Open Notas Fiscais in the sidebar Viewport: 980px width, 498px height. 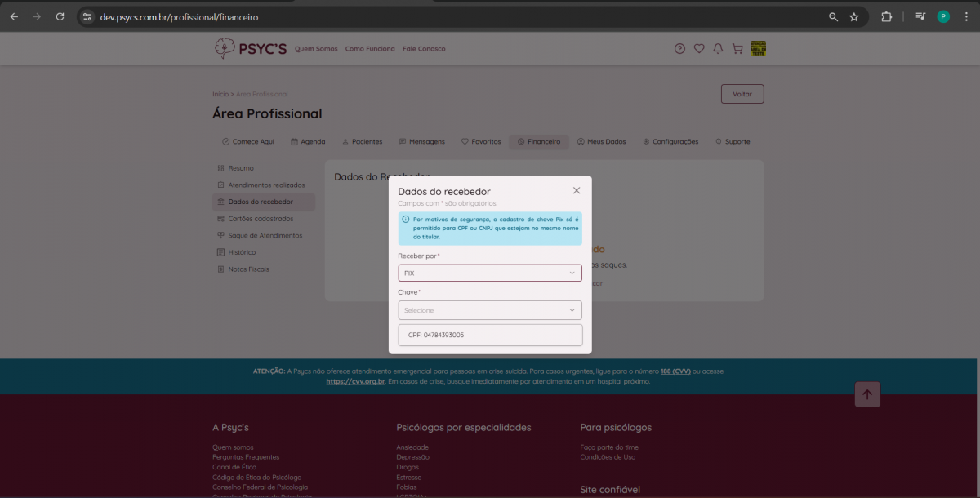[x=248, y=269]
